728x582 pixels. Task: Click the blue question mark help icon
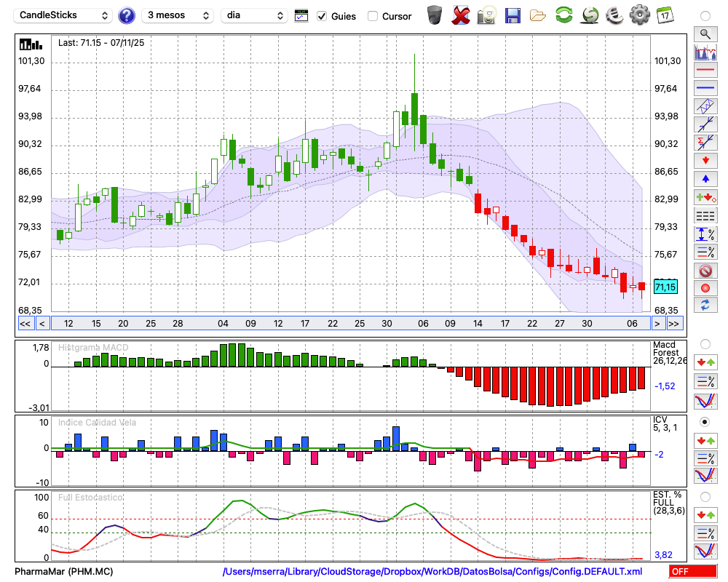(x=127, y=15)
